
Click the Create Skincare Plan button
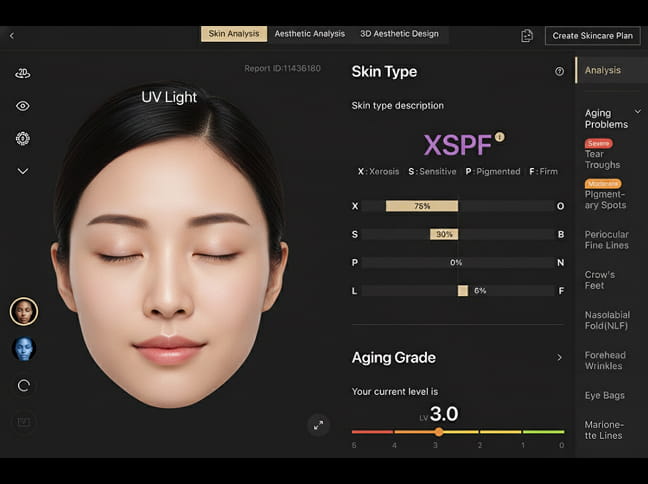point(592,36)
